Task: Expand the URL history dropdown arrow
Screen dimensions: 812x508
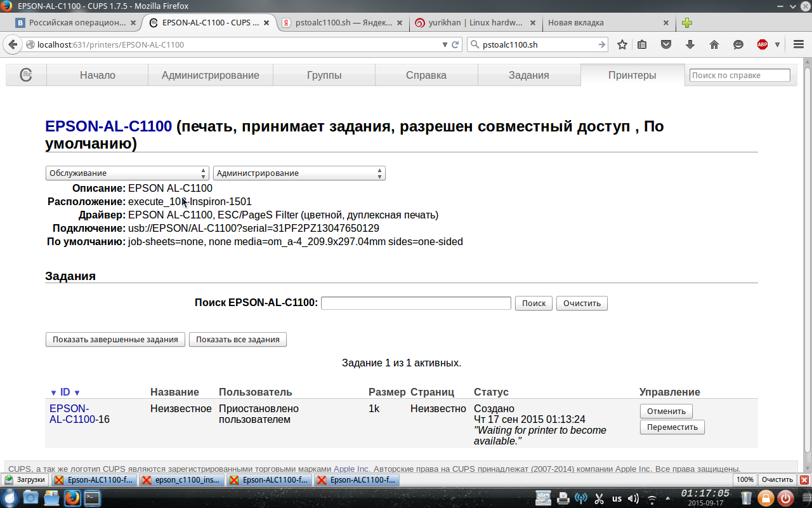Action: point(445,45)
